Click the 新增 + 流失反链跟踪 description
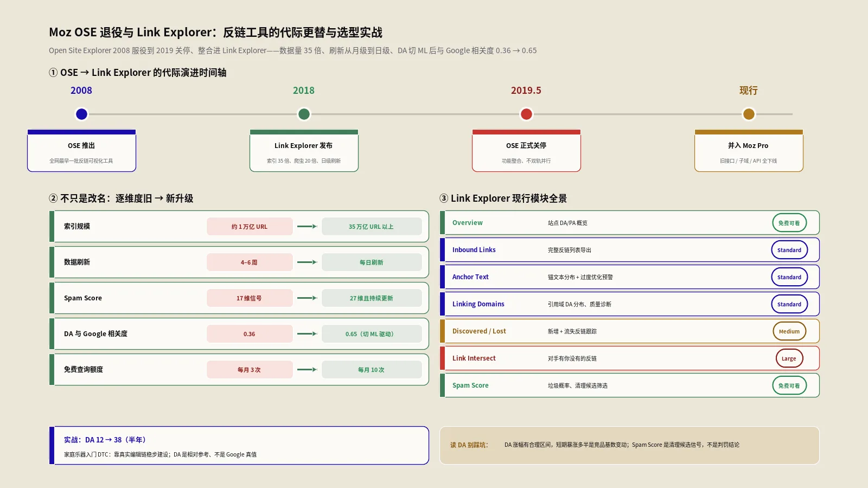This screenshot has width=868, height=488. [572, 331]
